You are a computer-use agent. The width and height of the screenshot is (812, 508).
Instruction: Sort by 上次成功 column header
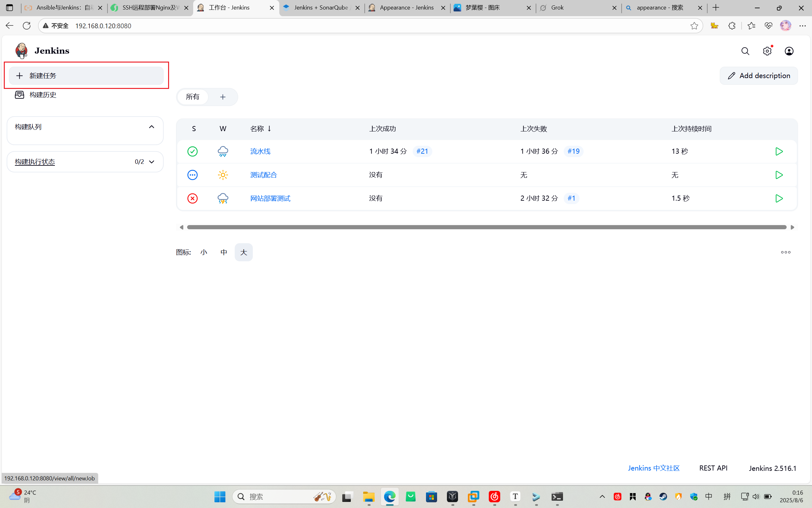click(x=383, y=129)
